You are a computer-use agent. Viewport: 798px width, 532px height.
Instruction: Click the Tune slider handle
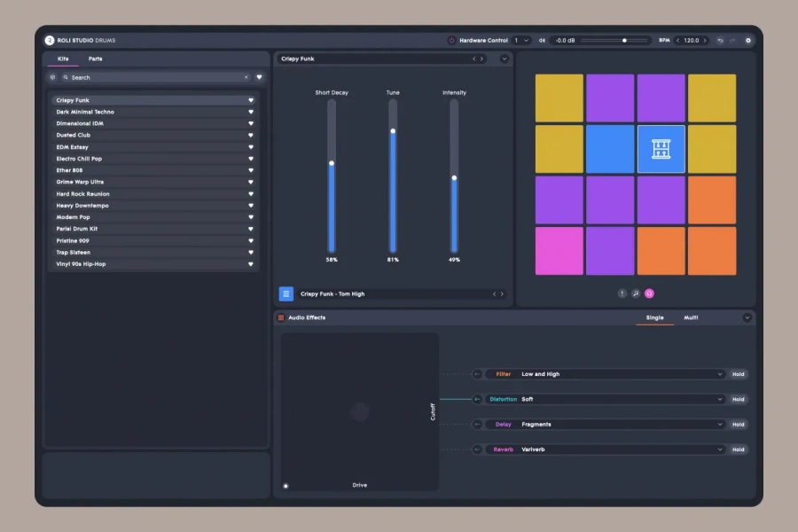(x=393, y=131)
